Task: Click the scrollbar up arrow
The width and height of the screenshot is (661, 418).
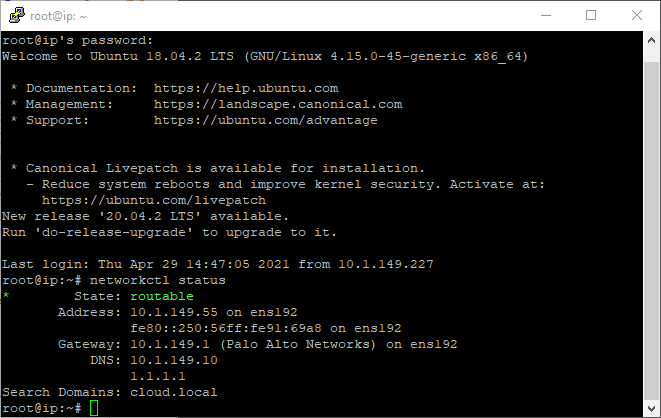Action: [x=651, y=40]
